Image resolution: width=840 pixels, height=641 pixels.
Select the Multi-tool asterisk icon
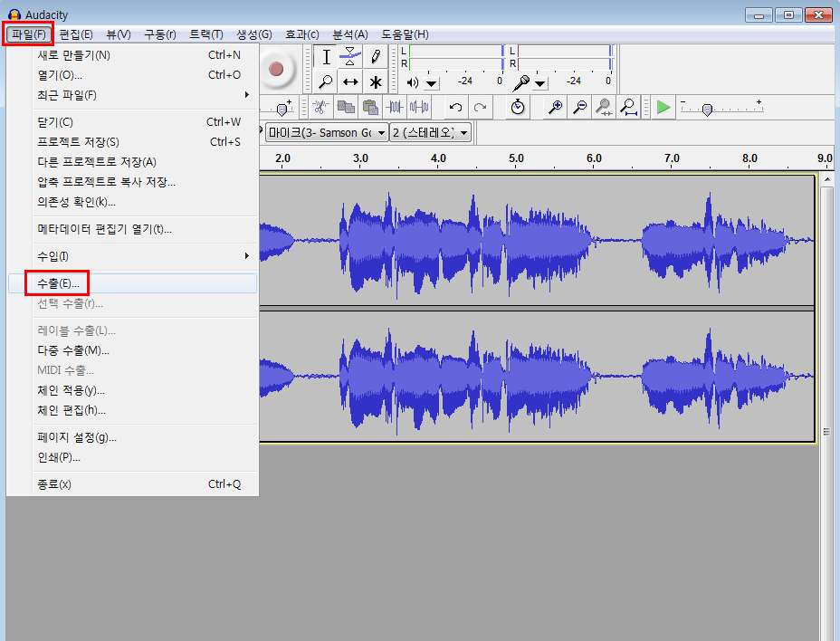pyautogui.click(x=375, y=81)
